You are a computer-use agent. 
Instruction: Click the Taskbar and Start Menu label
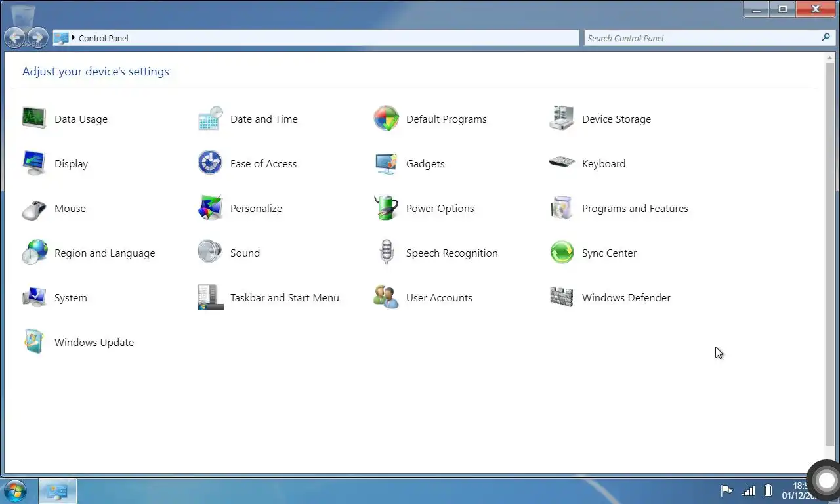point(285,297)
